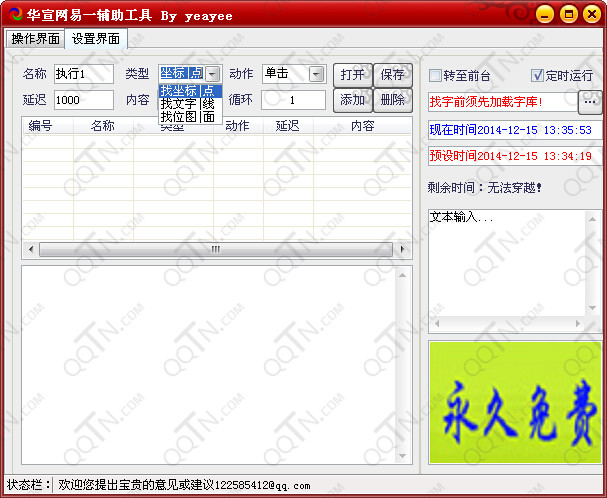The height and width of the screenshot is (498, 607).
Task: Open the 动作 dropdown showing 单击
Action: [316, 74]
